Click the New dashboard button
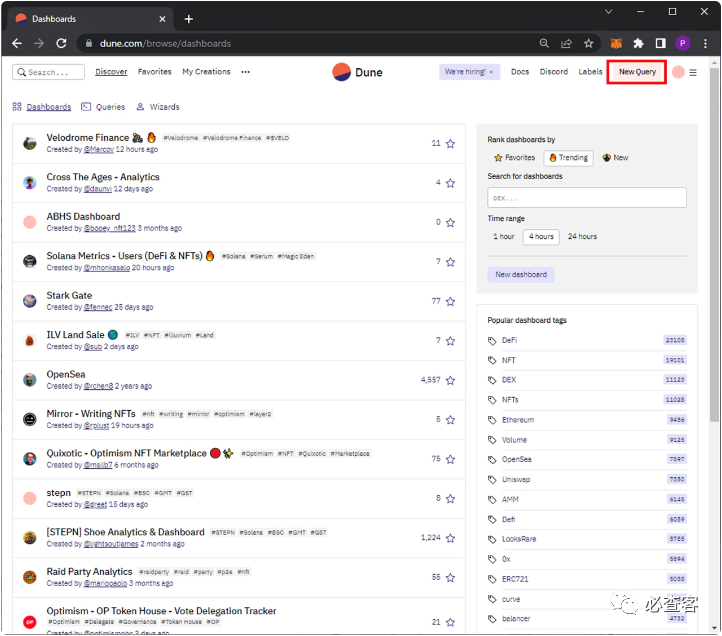This screenshot has width=722, height=636. click(x=521, y=275)
